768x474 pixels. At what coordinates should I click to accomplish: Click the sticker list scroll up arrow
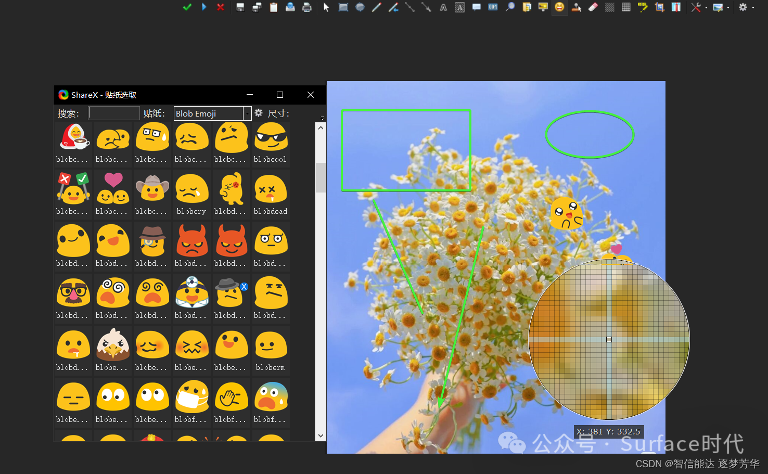pos(320,128)
